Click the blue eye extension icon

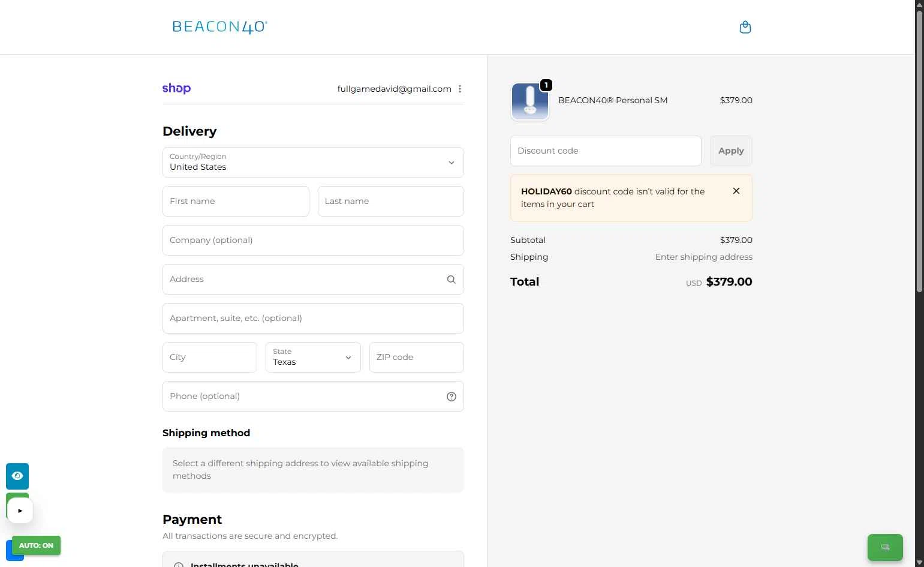click(x=17, y=476)
